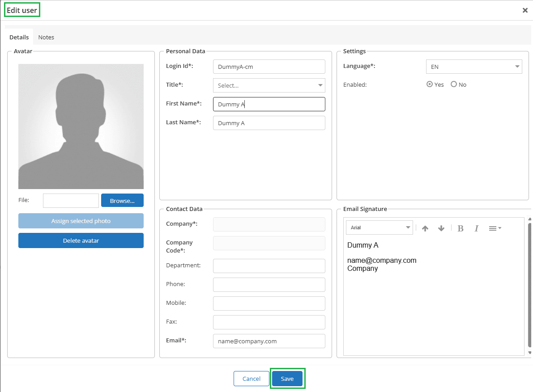This screenshot has height=392, width=533.
Task: Click 'name@company.com' in signature editor
Action: (382, 260)
